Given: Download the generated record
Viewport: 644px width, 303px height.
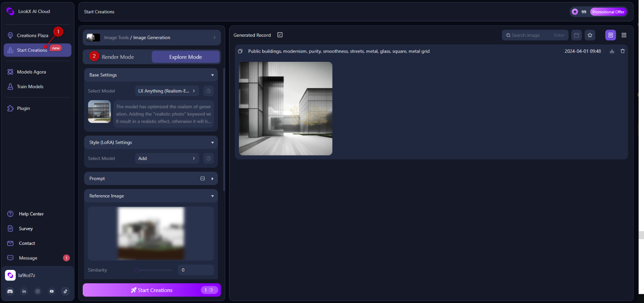Looking at the screenshot, I should tap(612, 51).
